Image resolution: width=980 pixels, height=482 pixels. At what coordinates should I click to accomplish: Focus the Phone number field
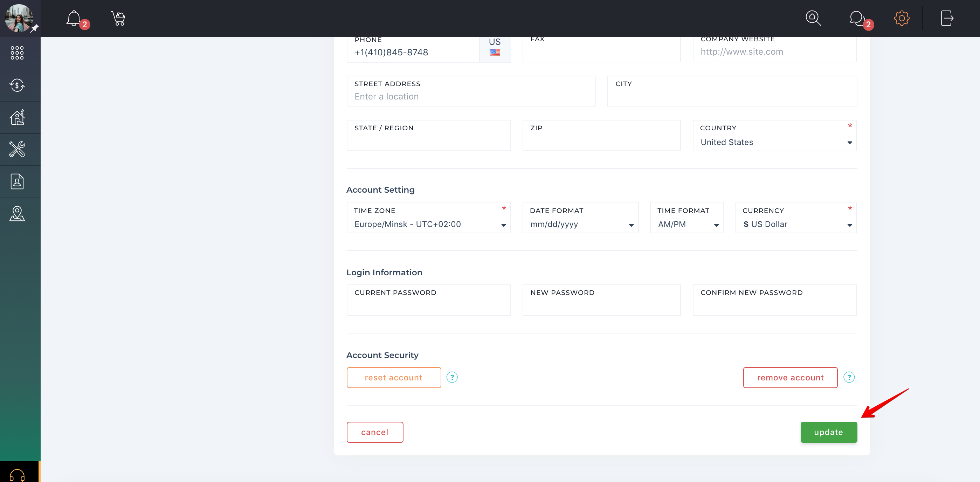(413, 50)
